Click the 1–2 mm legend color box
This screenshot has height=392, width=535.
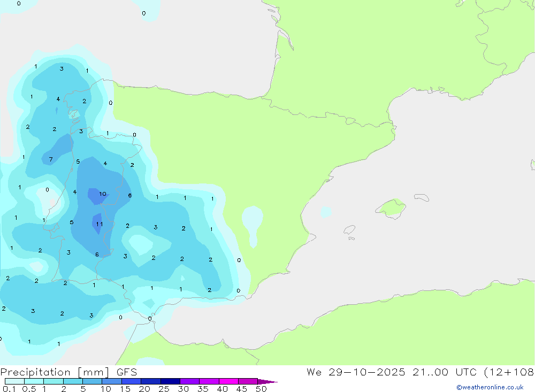point(53,381)
